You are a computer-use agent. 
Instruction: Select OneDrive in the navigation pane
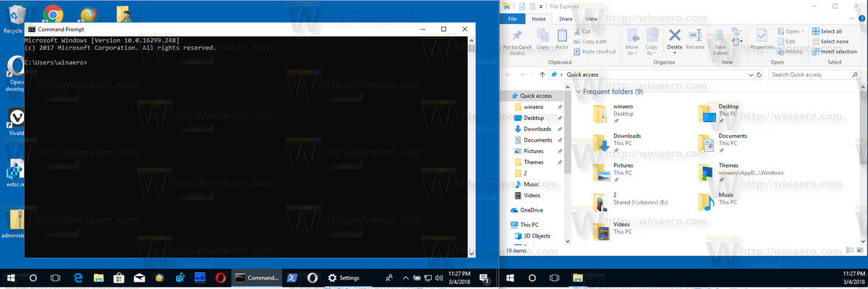pyautogui.click(x=531, y=210)
